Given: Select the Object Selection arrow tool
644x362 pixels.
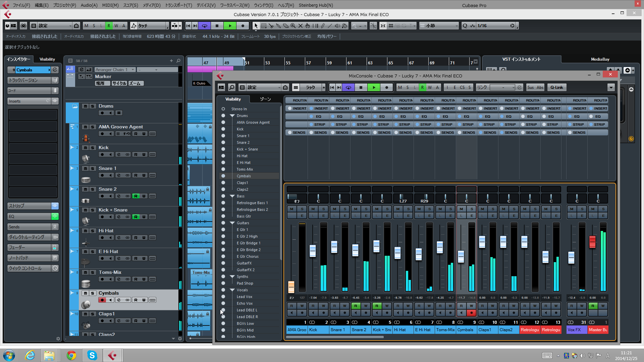Looking at the screenshot, I should [256, 26].
